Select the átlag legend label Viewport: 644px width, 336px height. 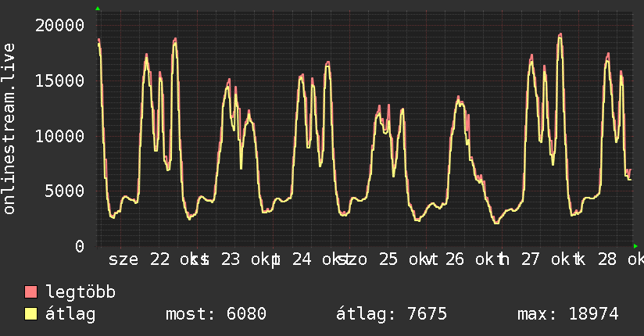70,314
